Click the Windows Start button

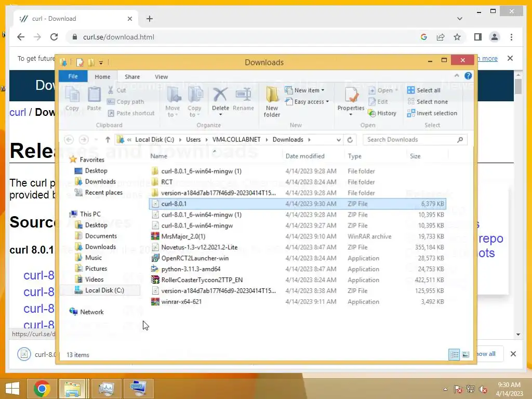12,389
